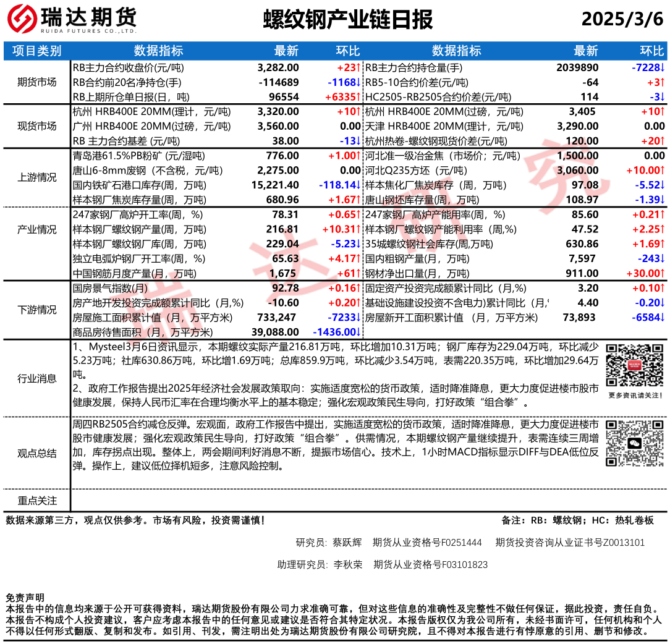The image size is (670, 644).
Task: Click the 免责声明 heading
Action: point(25,598)
